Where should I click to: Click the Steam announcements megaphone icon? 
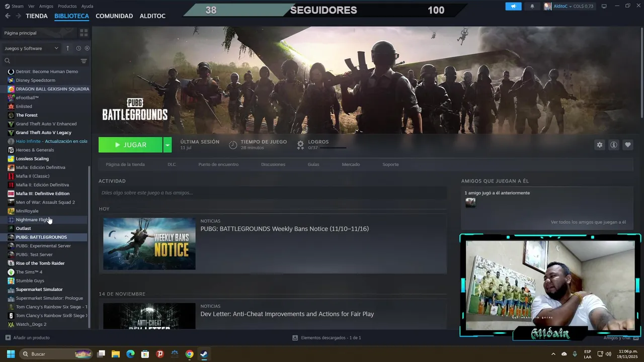[x=513, y=6]
